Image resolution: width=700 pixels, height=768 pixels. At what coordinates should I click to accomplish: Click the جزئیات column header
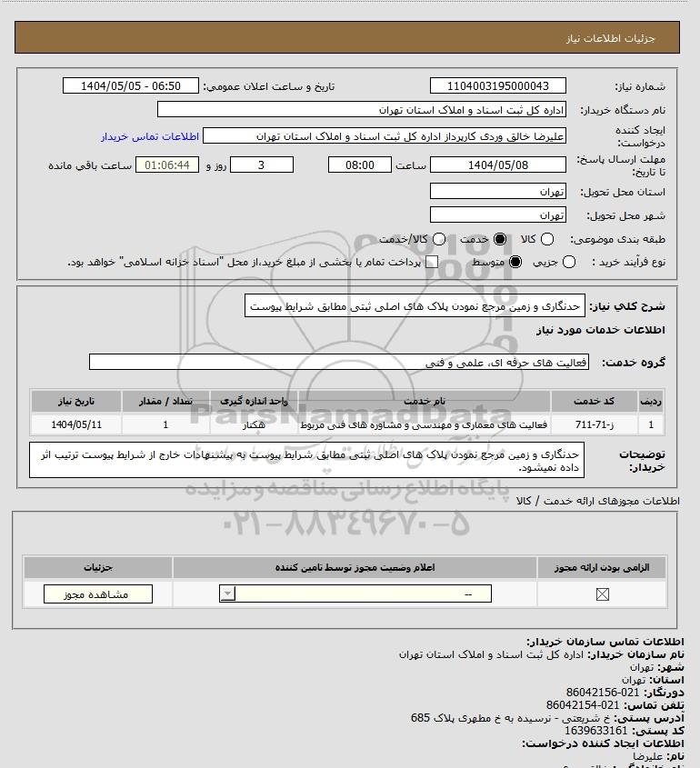pyautogui.click(x=98, y=567)
